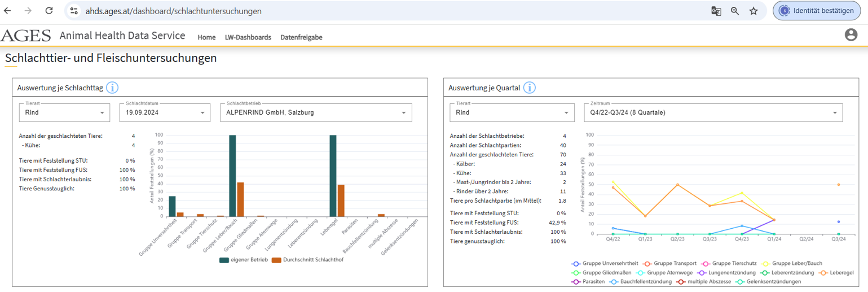Bookmark this page with the star icon
Image resolution: width=868 pixels, height=292 pixels.
[754, 11]
